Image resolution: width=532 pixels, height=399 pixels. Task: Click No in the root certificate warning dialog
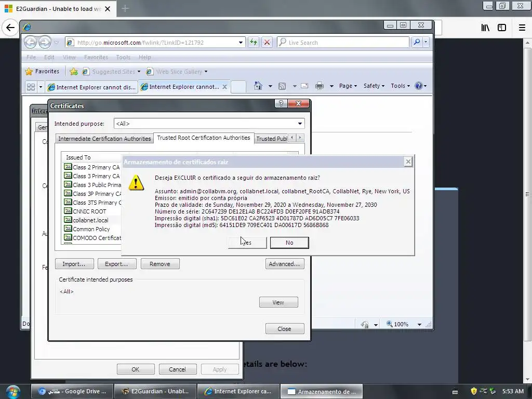point(289,243)
